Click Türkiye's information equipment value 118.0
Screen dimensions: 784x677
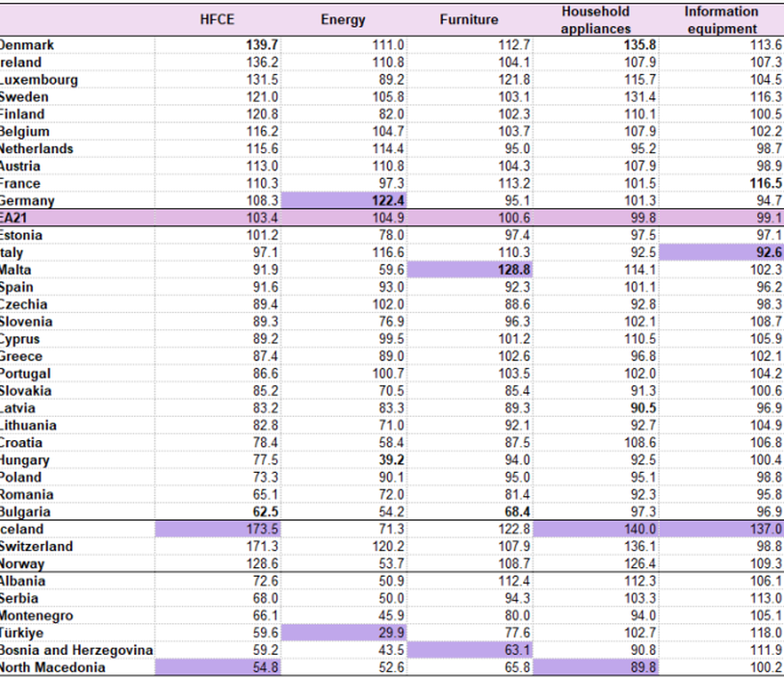pyautogui.click(x=766, y=633)
